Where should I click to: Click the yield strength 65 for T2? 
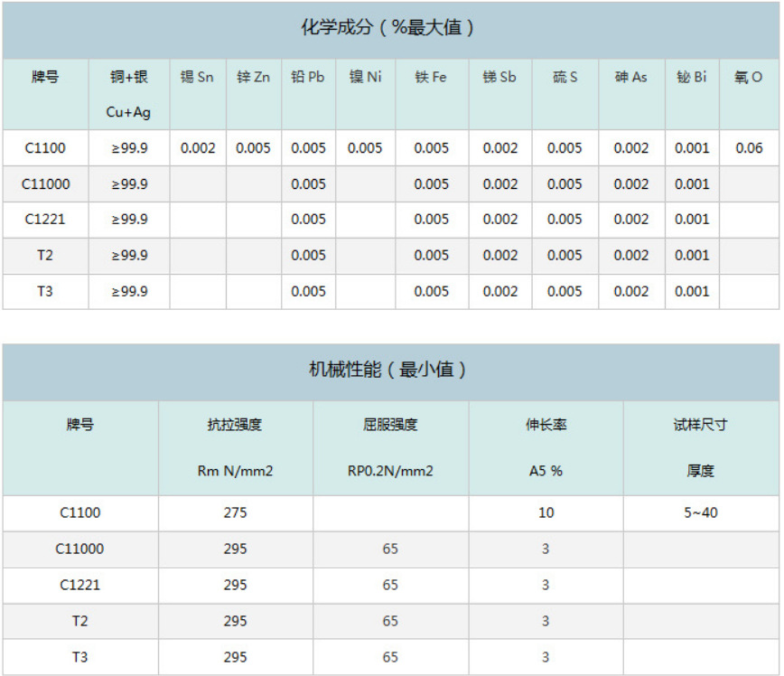coord(390,621)
